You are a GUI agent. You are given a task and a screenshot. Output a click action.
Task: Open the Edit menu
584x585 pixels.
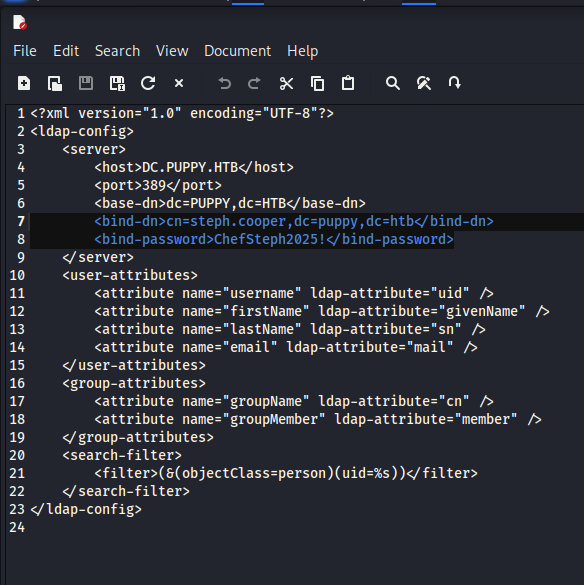[66, 51]
